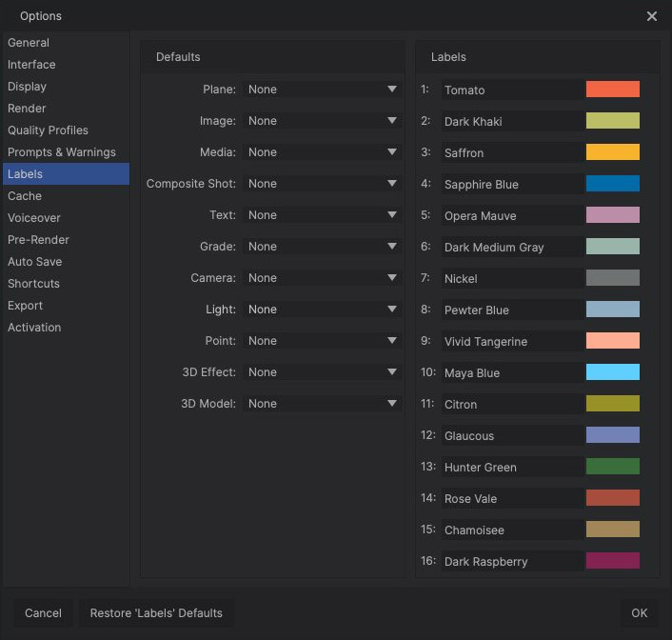Click the Hunter Green color swatch
672x640 pixels.
(x=612, y=467)
